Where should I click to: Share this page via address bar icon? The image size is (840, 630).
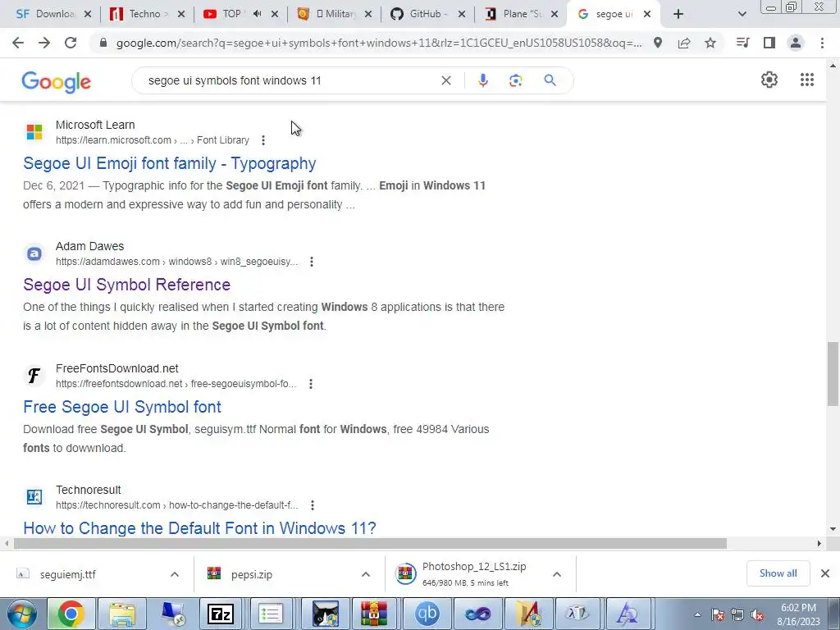(684, 43)
